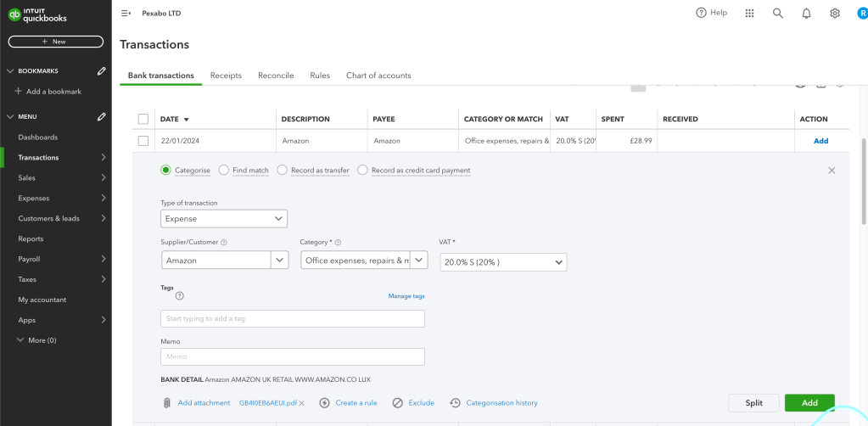Open the VAT 20.0% S dropdown
Screen dimensions: 868x426
click(x=503, y=262)
